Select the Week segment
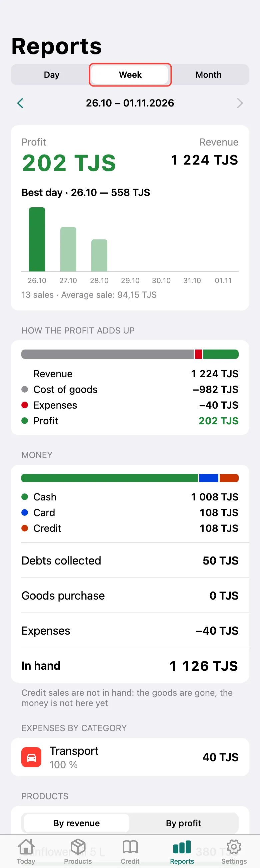 pyautogui.click(x=130, y=75)
